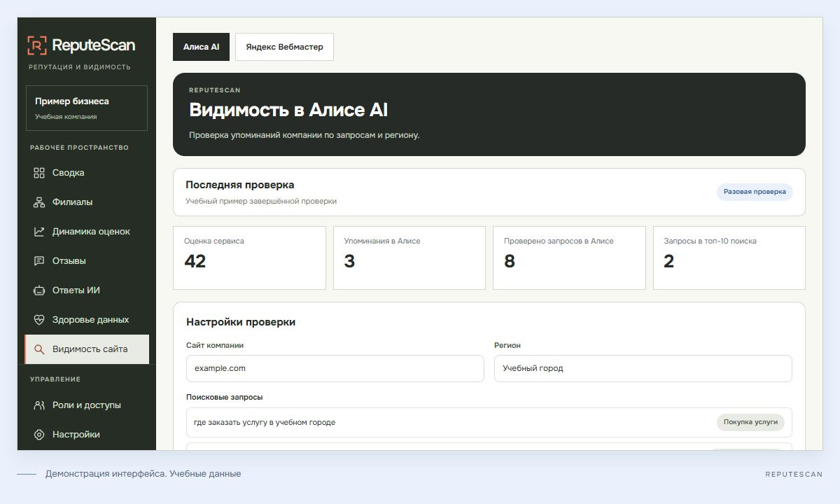Click the Настройки gear icon

click(x=39, y=435)
